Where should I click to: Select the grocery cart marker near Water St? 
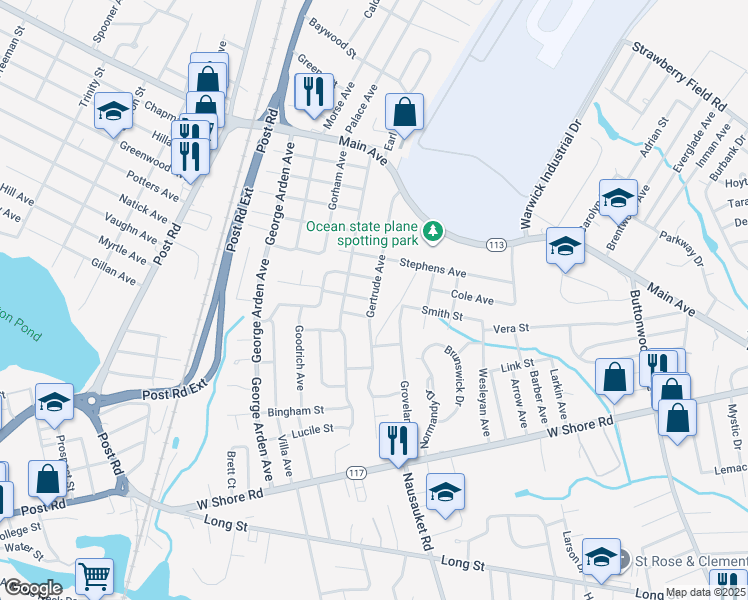point(94,579)
